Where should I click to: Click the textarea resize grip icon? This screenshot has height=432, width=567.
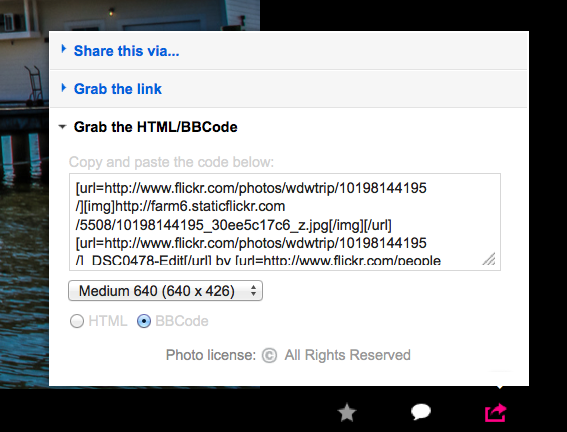tap(489, 259)
